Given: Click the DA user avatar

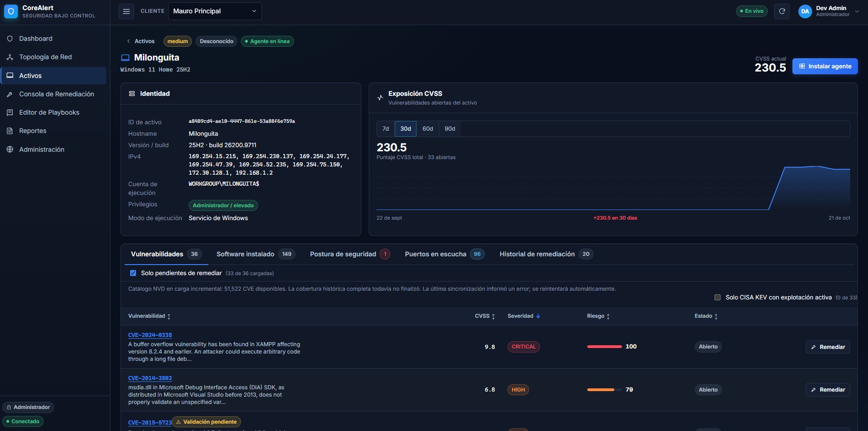Looking at the screenshot, I should point(805,11).
